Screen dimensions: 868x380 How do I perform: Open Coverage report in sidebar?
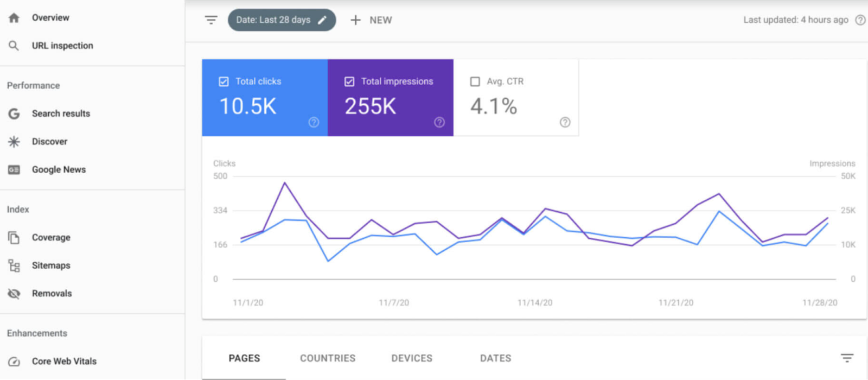point(51,237)
